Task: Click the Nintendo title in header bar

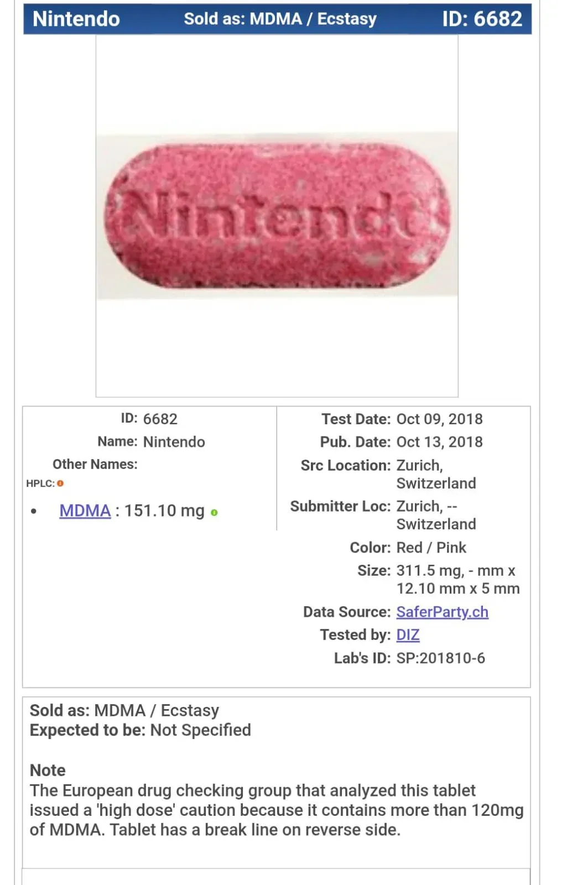Action: [76, 19]
